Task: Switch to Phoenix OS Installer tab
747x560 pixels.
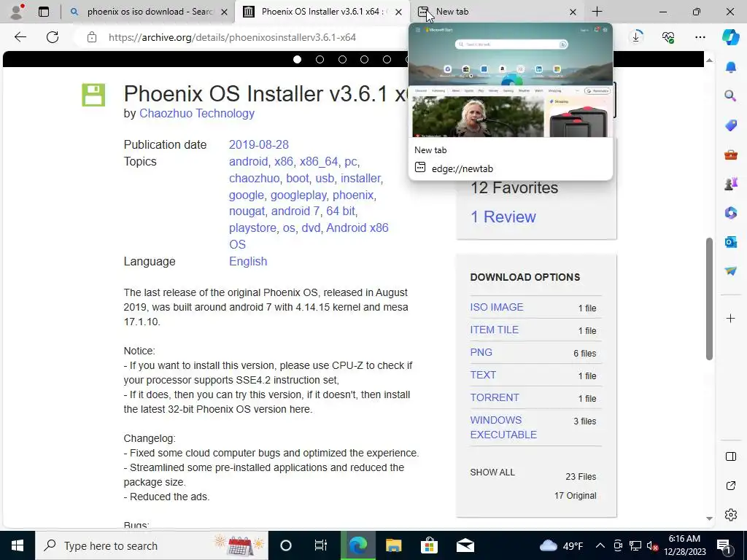Action: coord(322,12)
